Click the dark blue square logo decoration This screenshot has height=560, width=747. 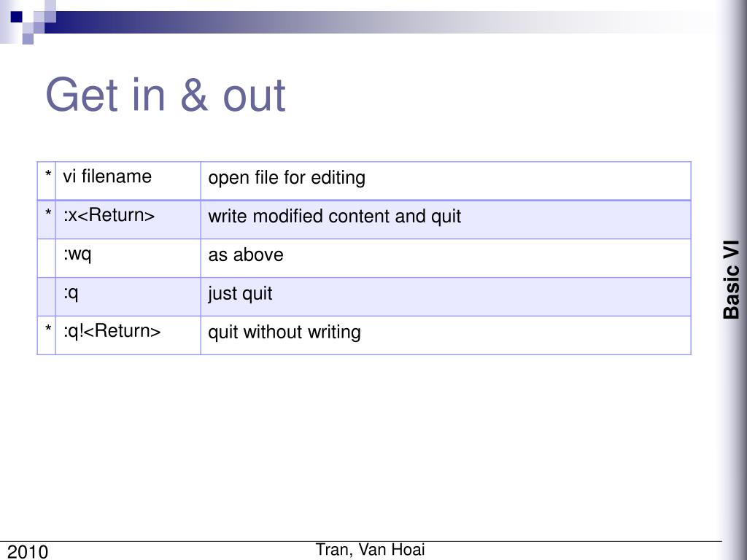pos(17,17)
